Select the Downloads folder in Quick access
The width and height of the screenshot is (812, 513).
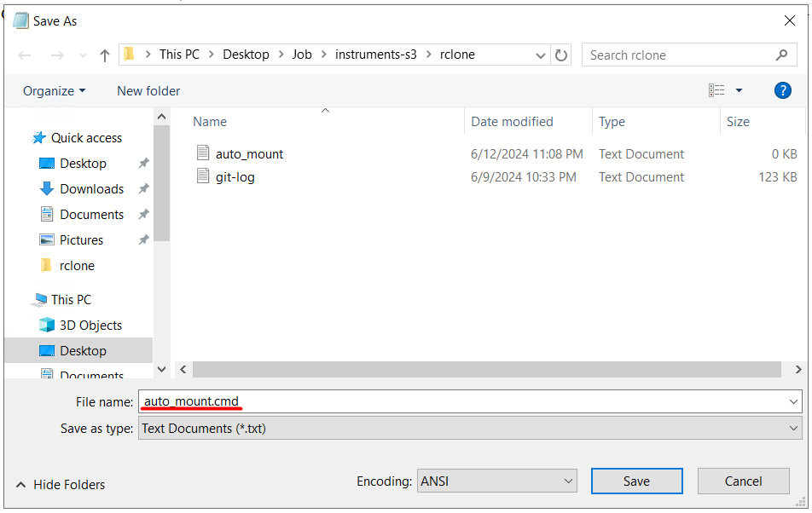coord(91,189)
